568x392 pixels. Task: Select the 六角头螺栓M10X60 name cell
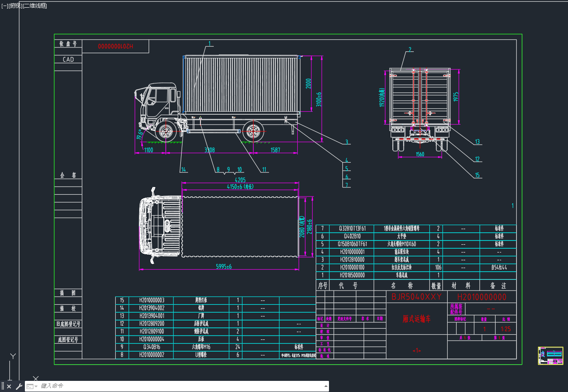[401, 244]
